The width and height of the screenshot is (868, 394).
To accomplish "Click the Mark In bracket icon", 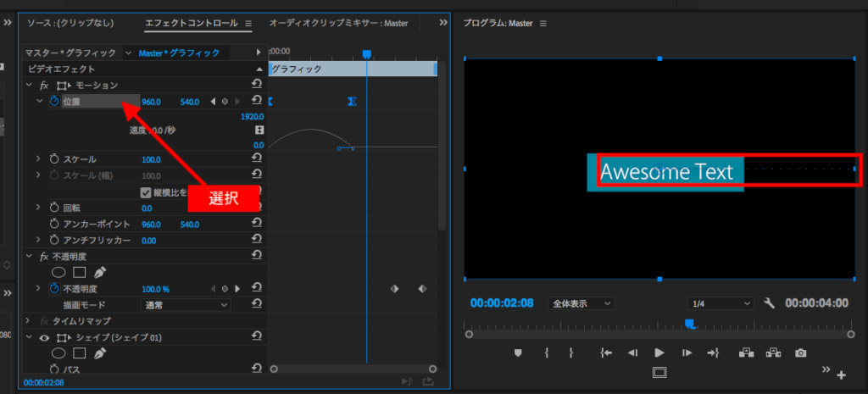I will click(547, 352).
